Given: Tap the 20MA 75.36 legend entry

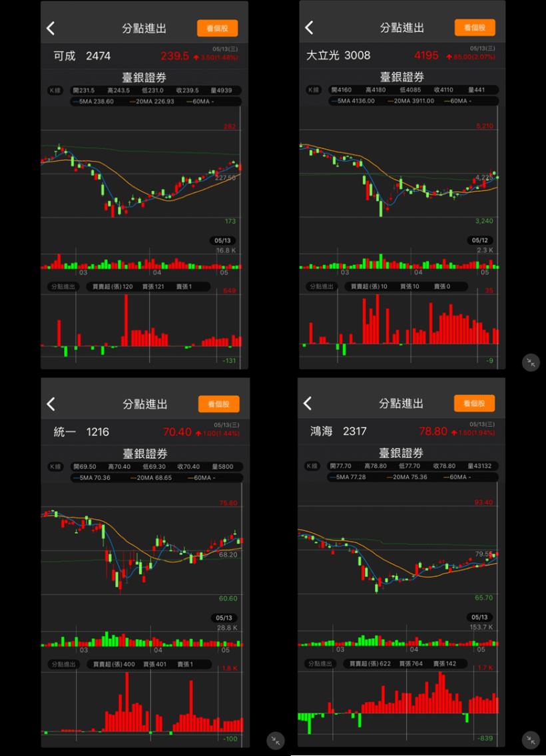Looking at the screenshot, I should [x=407, y=477].
